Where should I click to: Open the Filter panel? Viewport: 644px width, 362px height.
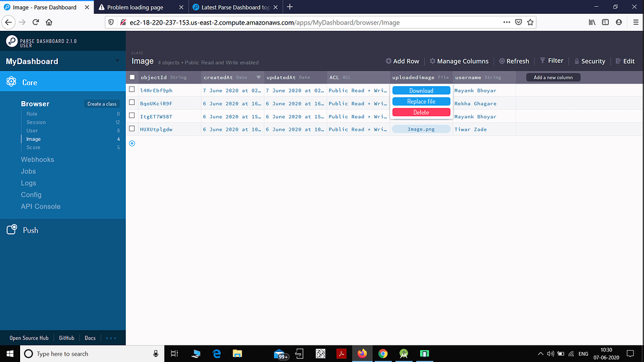[x=552, y=61]
